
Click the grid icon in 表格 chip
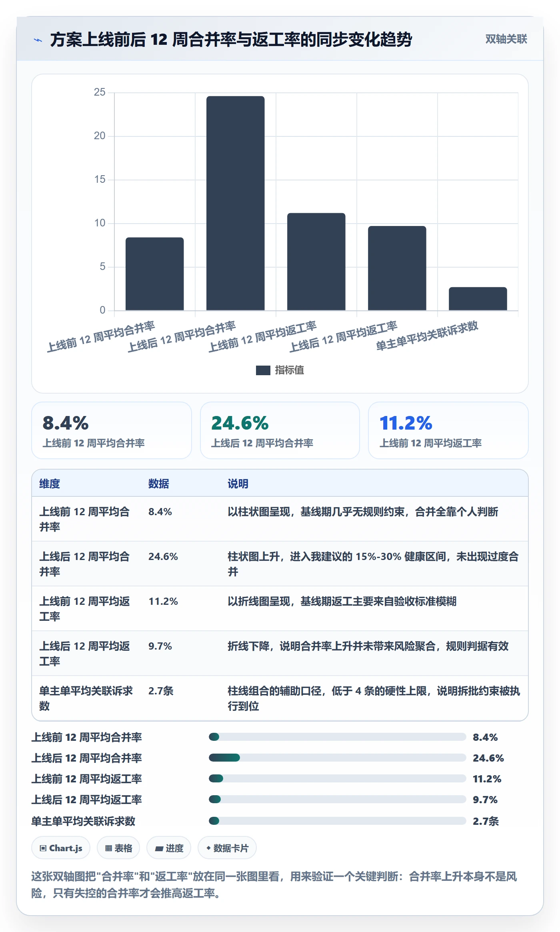coord(108,848)
